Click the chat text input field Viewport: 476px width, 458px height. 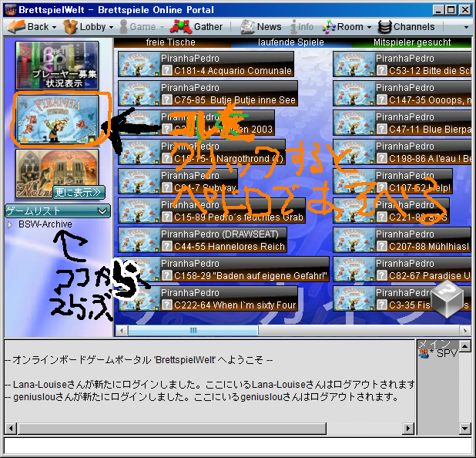pos(237,446)
